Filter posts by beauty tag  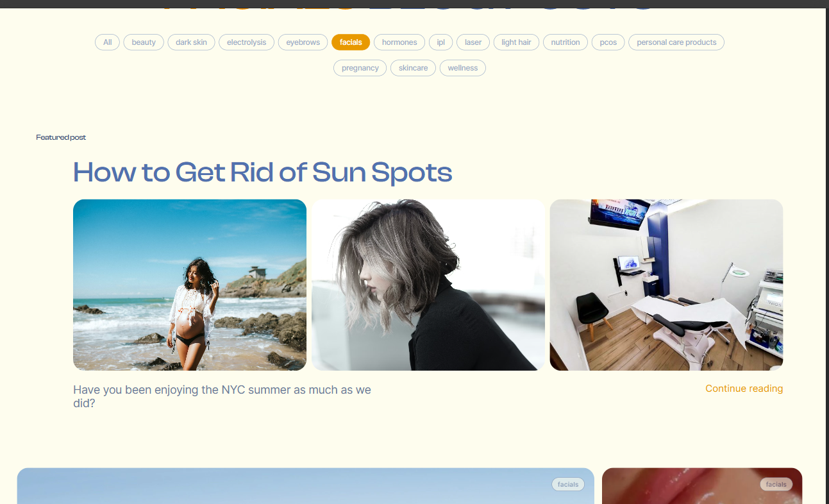point(144,42)
